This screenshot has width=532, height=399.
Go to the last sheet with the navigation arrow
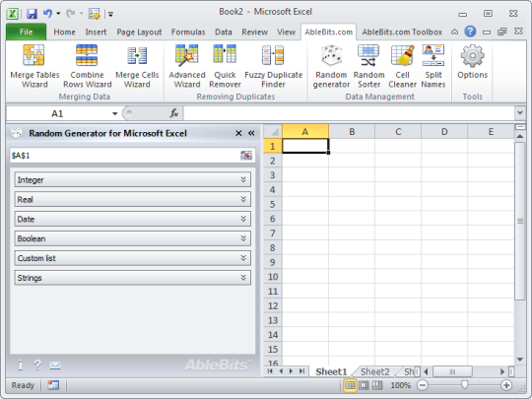(x=301, y=371)
